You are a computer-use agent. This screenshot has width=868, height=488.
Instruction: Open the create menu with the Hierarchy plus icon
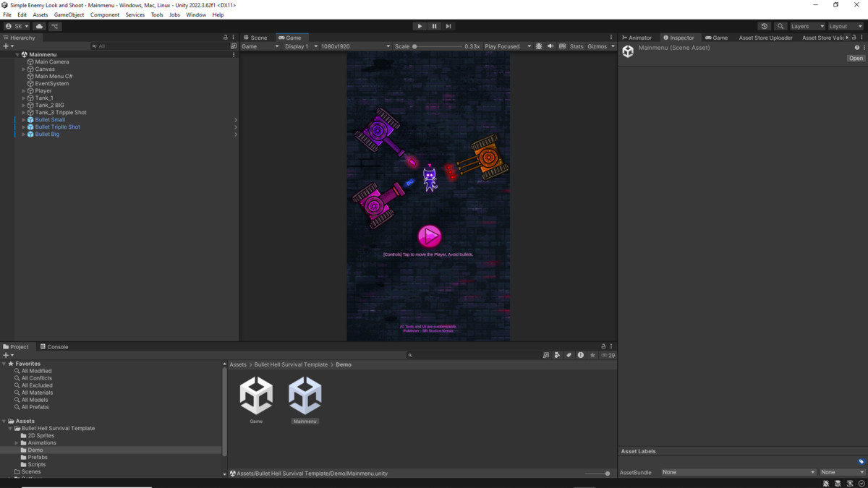(7, 46)
